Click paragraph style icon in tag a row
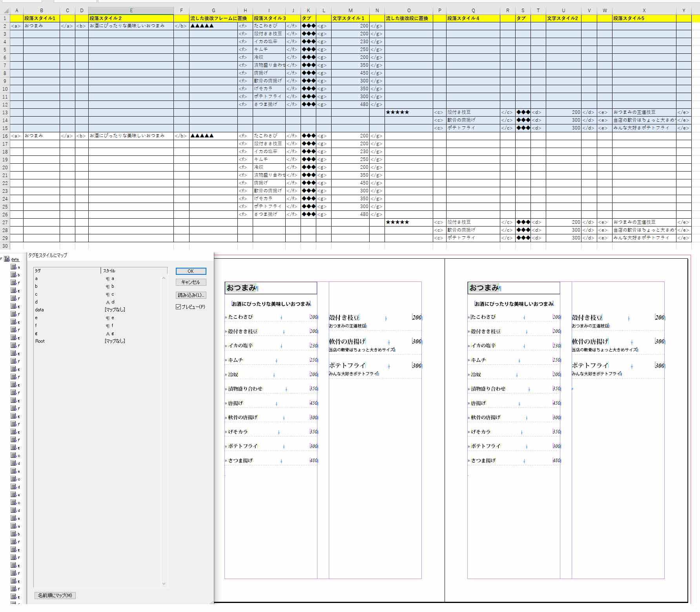Image resolution: width=700 pixels, height=612 pixels. [108, 279]
